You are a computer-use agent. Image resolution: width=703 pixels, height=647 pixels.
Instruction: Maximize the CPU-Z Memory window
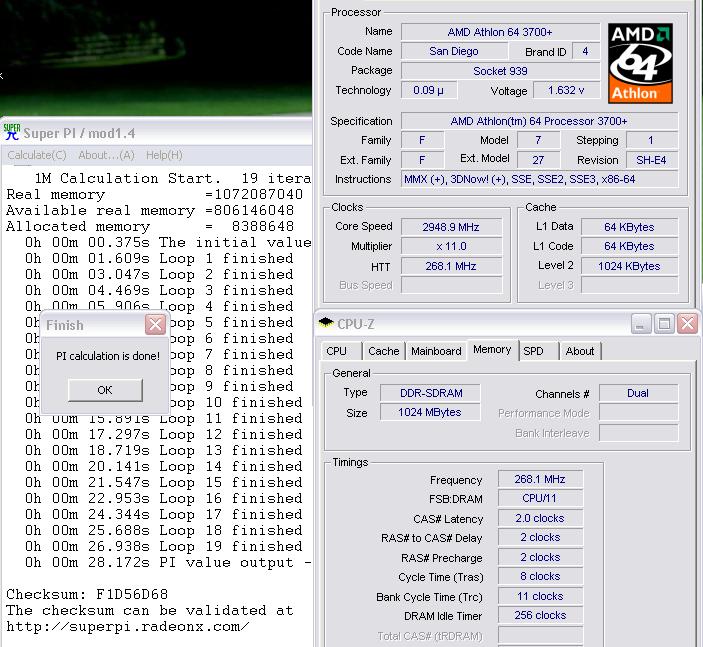664,324
